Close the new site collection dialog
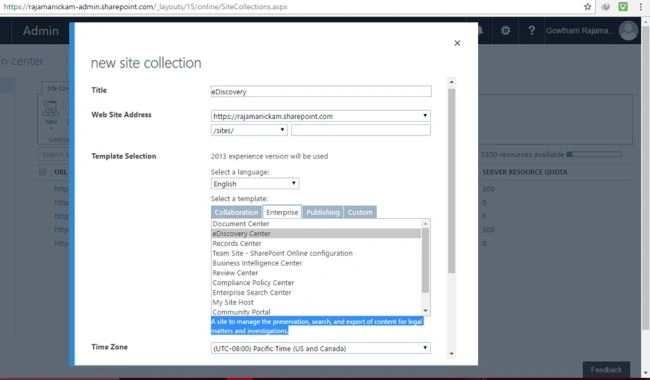This screenshot has height=380, width=650. tap(457, 43)
